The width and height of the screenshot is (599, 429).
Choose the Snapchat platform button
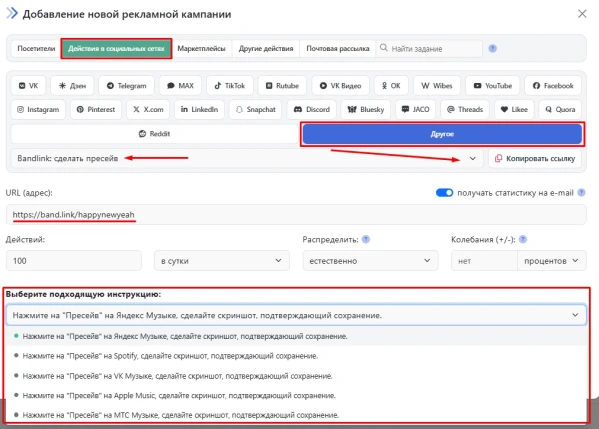(256, 109)
